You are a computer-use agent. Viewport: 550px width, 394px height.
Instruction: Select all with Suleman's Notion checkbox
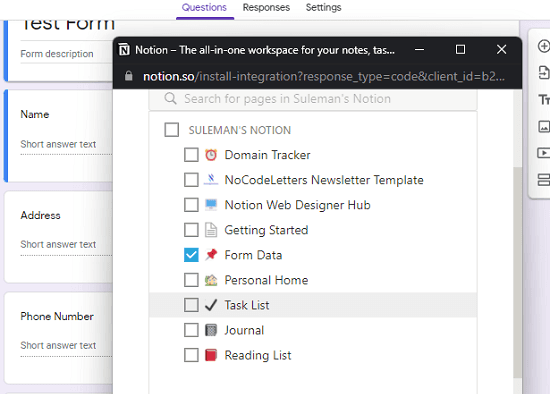172,129
